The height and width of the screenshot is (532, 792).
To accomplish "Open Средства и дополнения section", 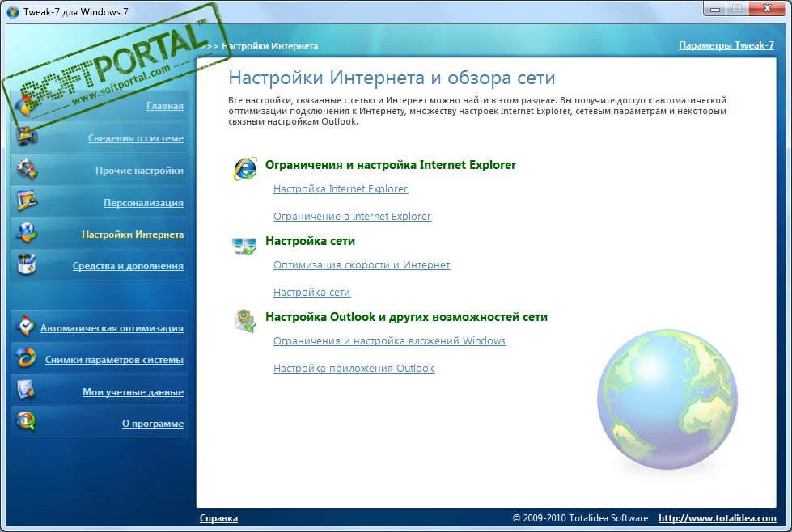I will [128, 266].
